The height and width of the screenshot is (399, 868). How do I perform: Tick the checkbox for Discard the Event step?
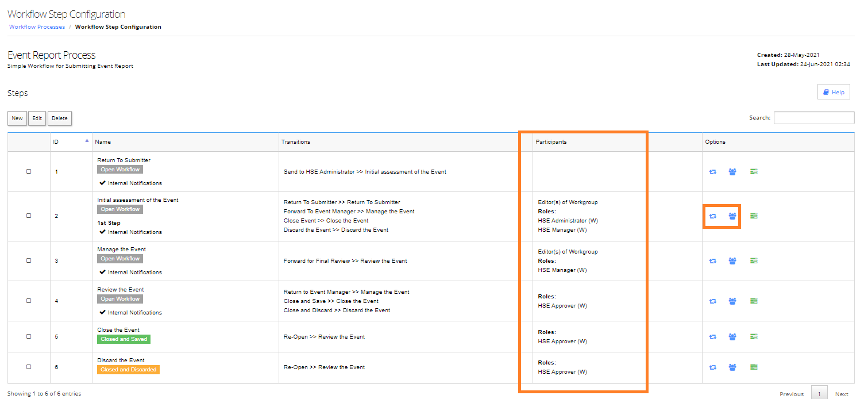[x=29, y=367]
